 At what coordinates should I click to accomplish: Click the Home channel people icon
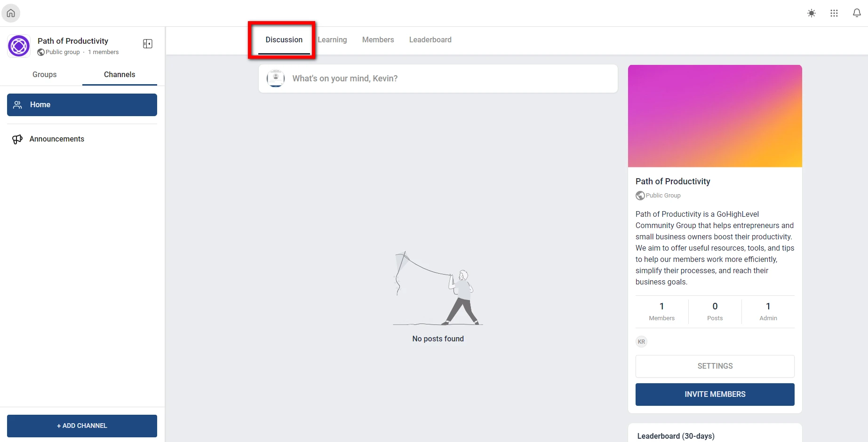click(x=17, y=105)
